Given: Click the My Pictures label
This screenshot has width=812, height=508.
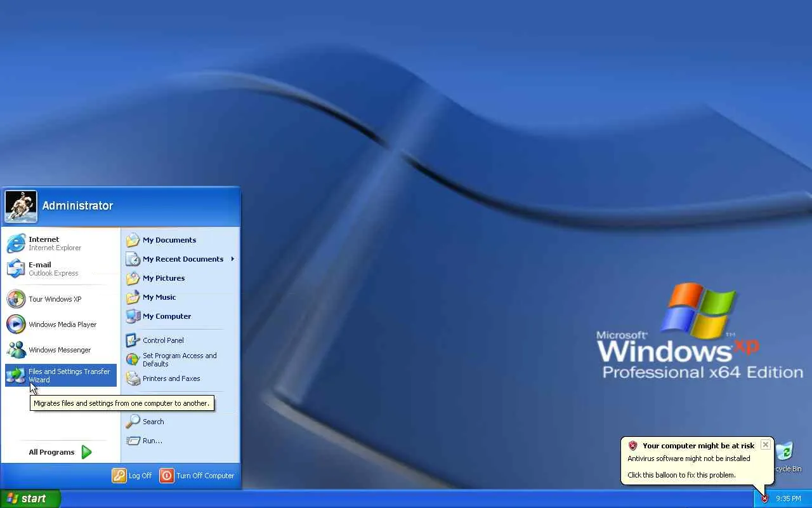Looking at the screenshot, I should click(164, 278).
